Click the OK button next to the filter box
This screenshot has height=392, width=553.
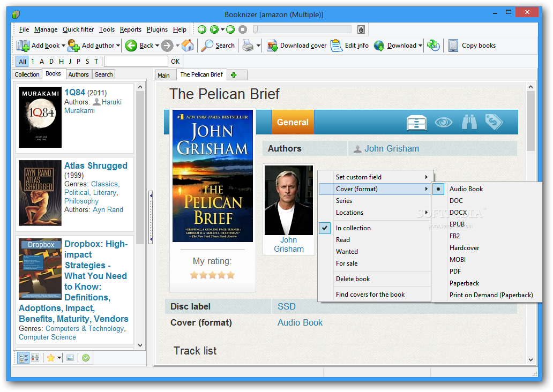click(175, 62)
